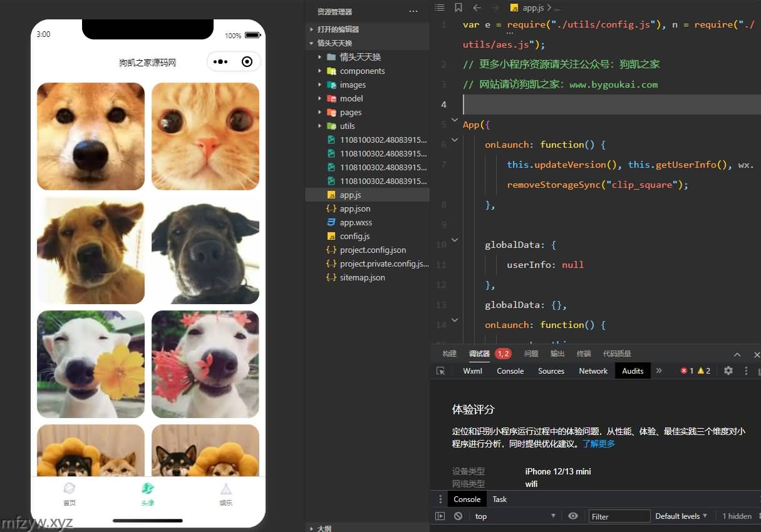Open the top context dropdown

click(515, 516)
